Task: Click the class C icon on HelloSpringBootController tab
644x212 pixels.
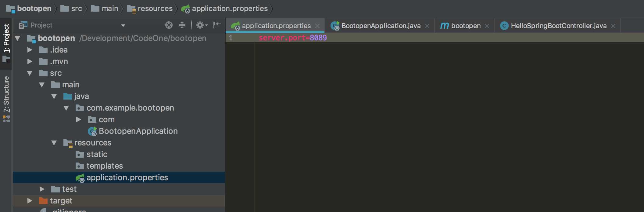Action: (x=504, y=26)
